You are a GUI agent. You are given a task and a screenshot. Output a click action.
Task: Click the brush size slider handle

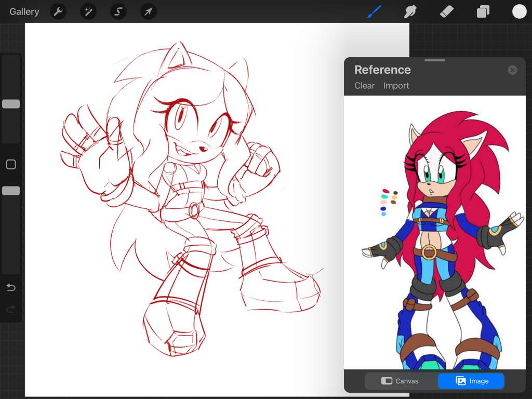pyautogui.click(x=11, y=104)
